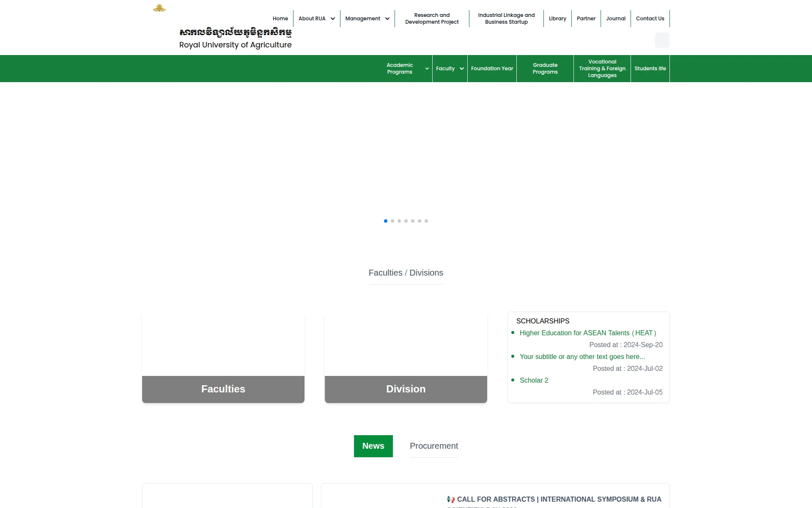This screenshot has width=812, height=508.
Task: Open the Home menu item
Action: 280,19
